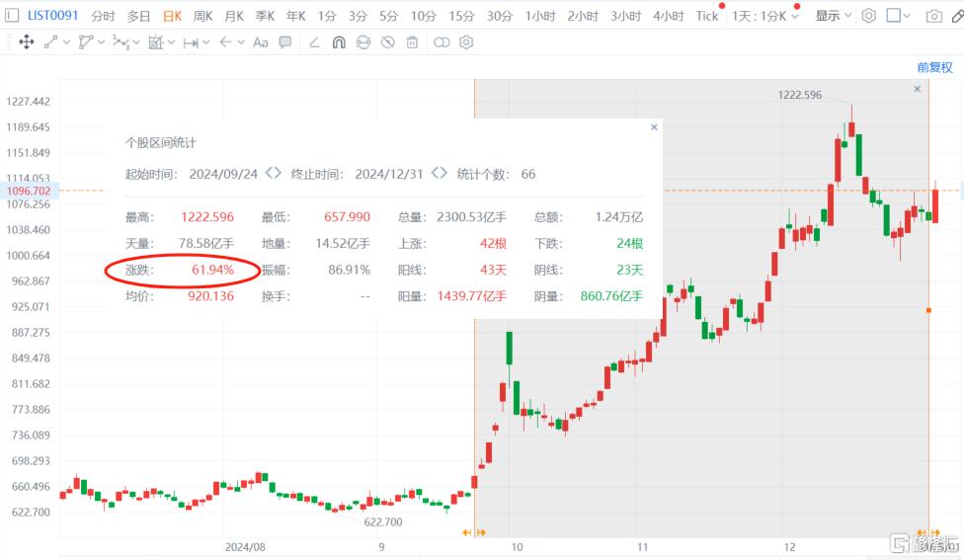Expand the layout square dropdown arrow
This screenshot has width=964, height=560.
pyautogui.click(x=910, y=16)
